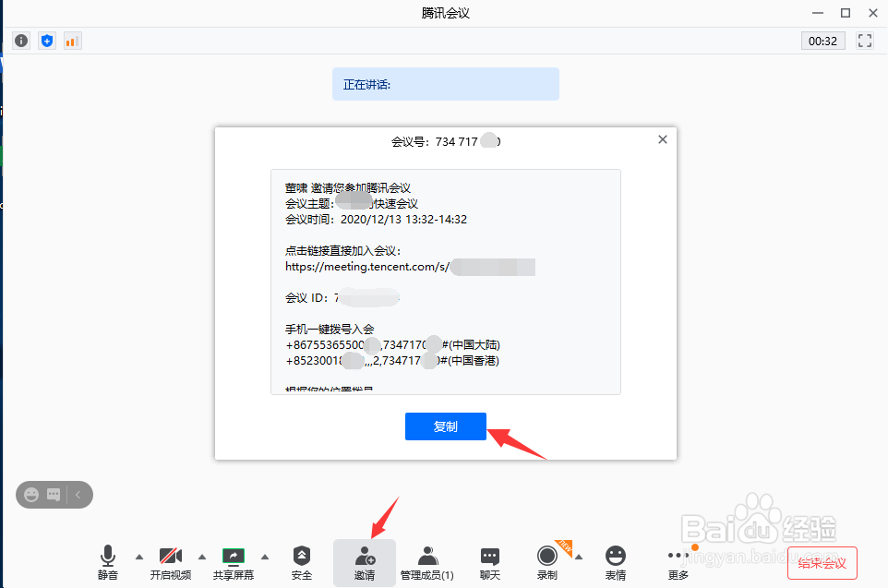
Task: Expand the microphone device options arrow
Action: click(x=139, y=558)
